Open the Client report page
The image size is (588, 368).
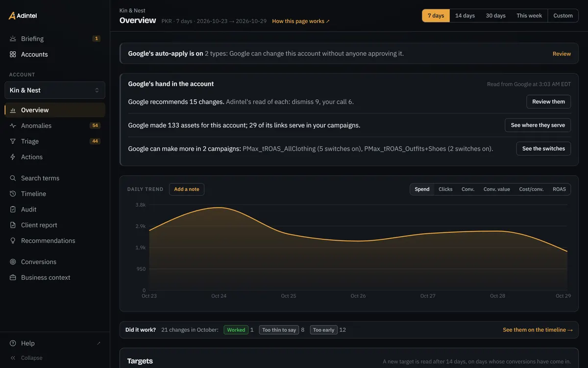(x=55, y=225)
